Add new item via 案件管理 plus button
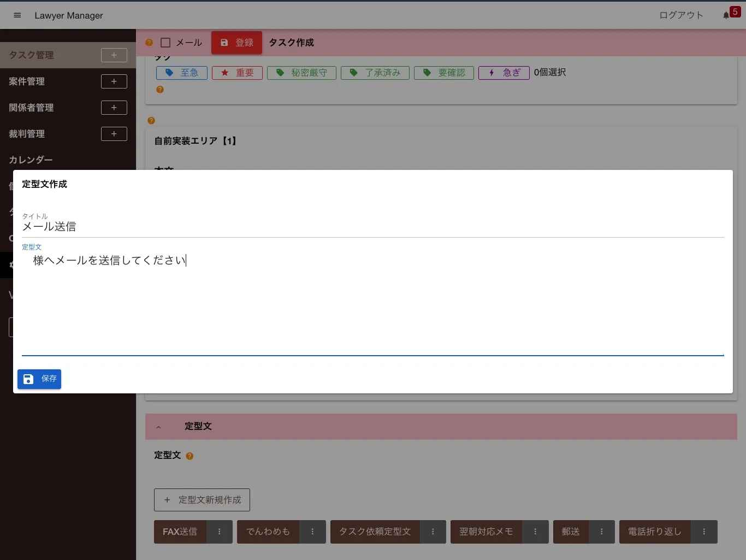746x560 pixels. point(114,81)
